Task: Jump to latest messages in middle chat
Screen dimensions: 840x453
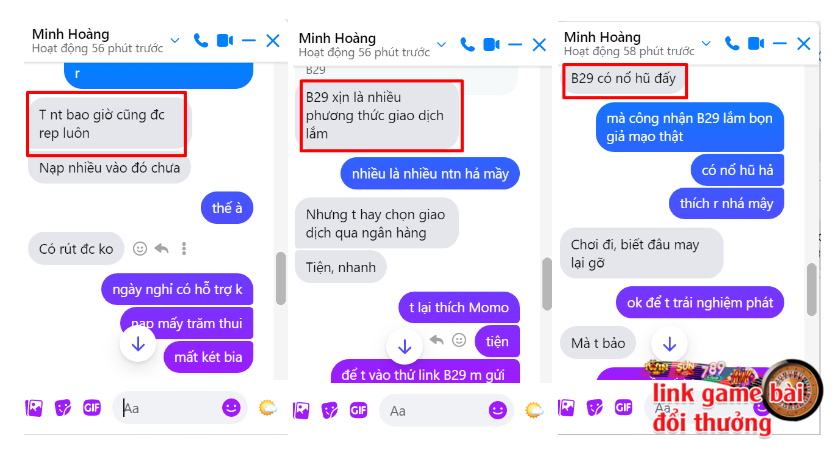Action: coord(404,347)
